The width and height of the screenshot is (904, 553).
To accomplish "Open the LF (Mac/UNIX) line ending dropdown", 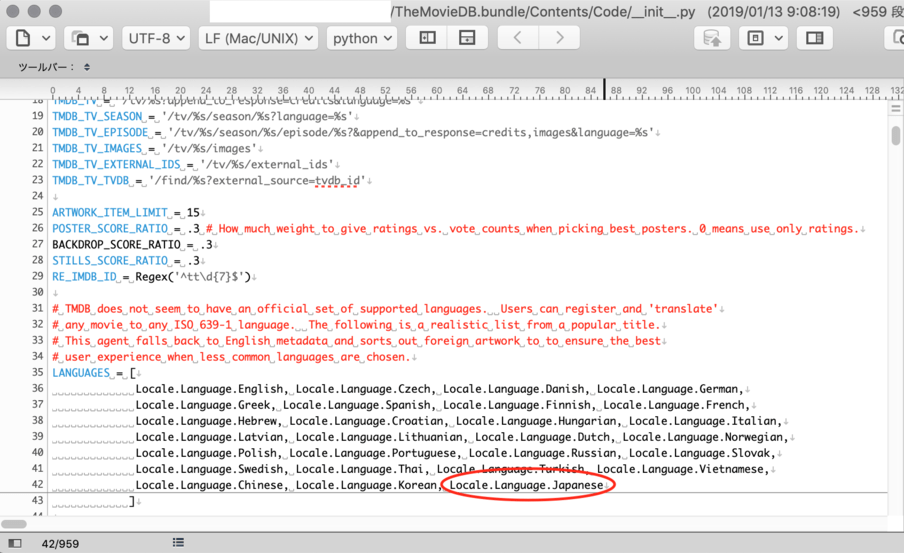I will tap(258, 38).
